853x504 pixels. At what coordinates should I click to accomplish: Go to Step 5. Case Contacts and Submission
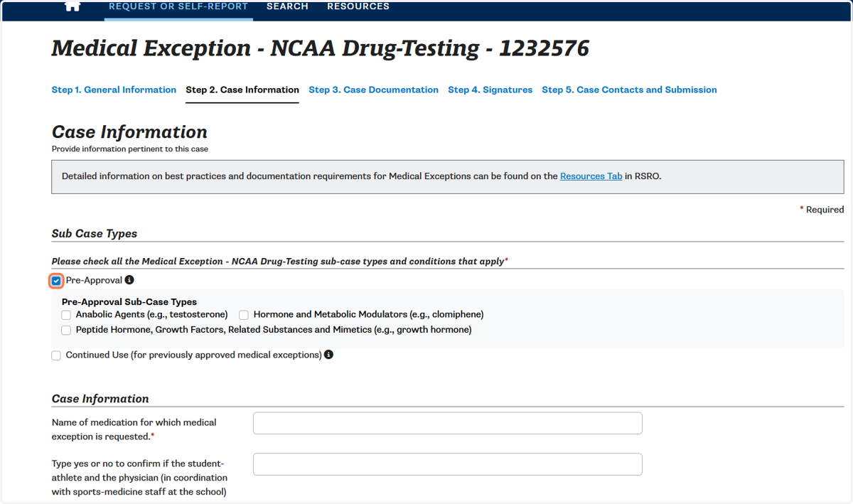coord(629,90)
